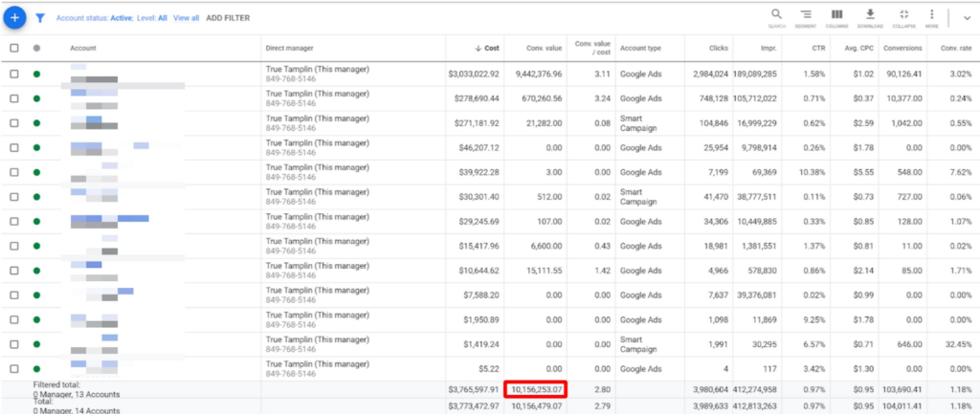Check the $30,301.40 cost account row
The image size is (980, 414).
pyautogui.click(x=14, y=197)
